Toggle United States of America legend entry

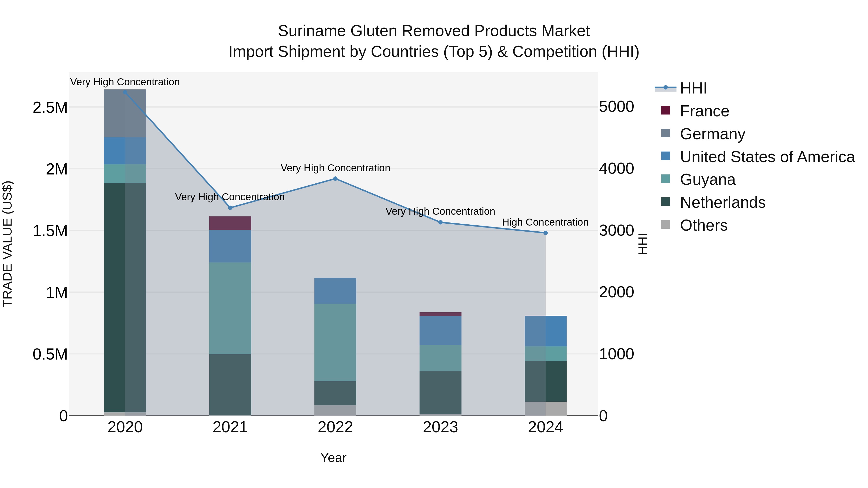coord(758,157)
